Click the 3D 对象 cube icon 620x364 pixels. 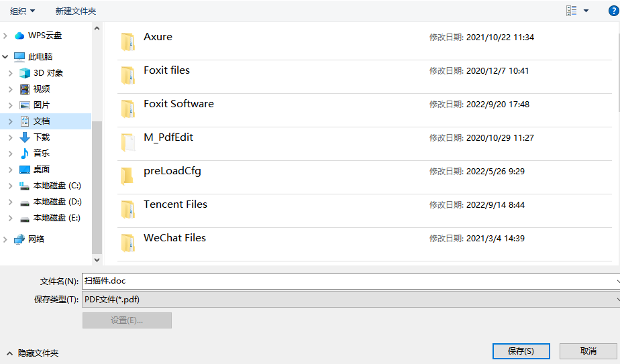25,73
